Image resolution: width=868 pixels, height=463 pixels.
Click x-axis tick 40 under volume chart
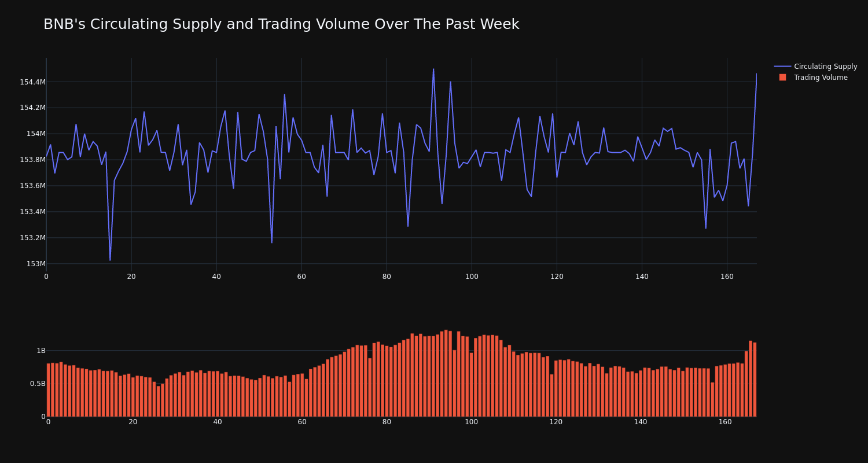coord(218,422)
